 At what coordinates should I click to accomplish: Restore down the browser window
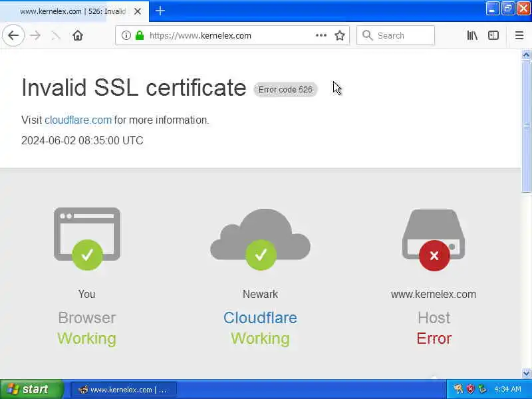point(508,9)
